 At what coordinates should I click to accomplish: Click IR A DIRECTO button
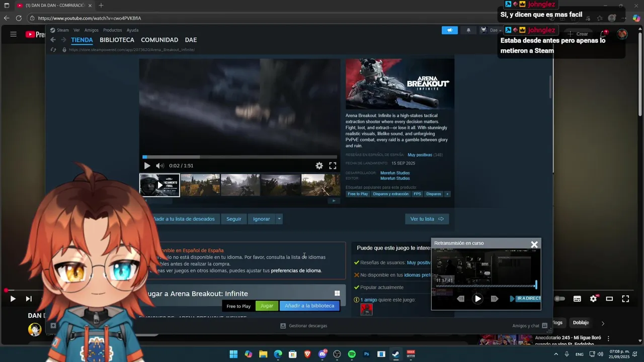[526, 299]
